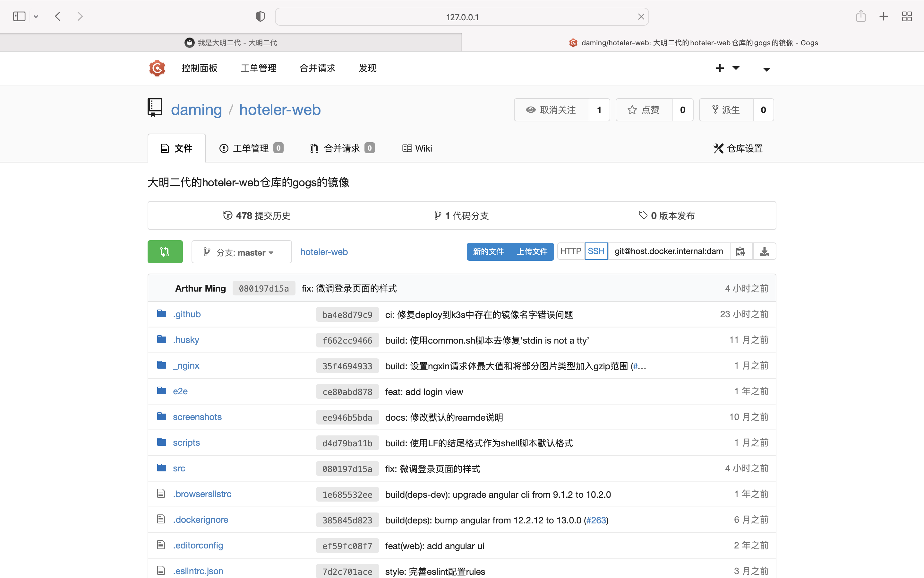The width and height of the screenshot is (924, 578).
Task: Open the e2e folder
Action: (180, 391)
